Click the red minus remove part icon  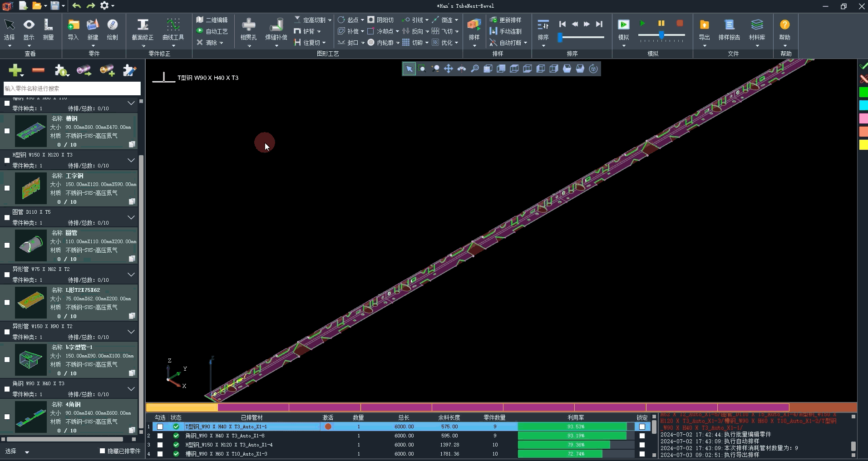pyautogui.click(x=39, y=70)
